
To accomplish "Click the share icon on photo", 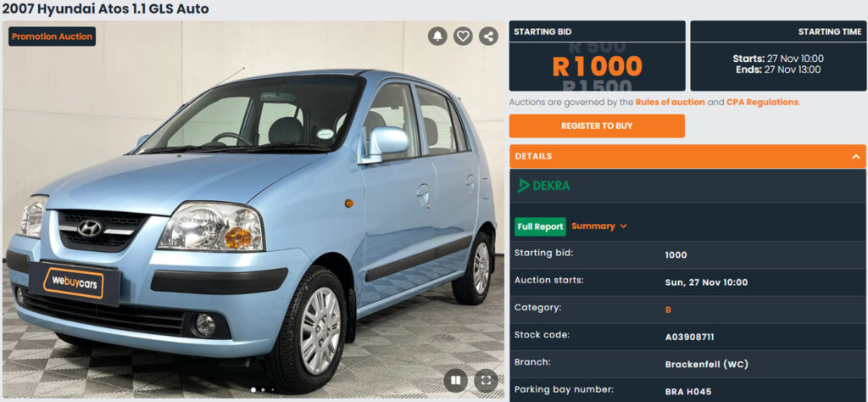I will tap(488, 36).
